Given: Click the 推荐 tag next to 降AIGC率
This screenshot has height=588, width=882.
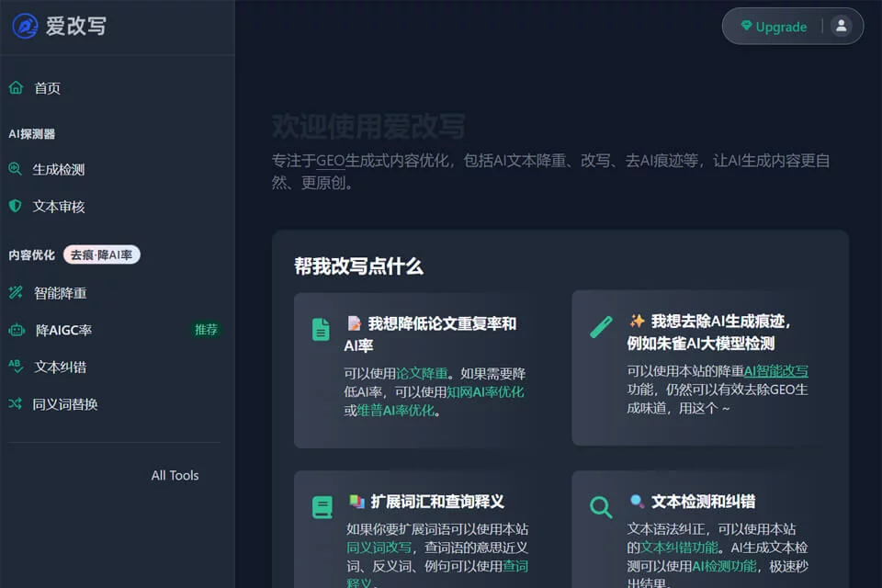Looking at the screenshot, I should click(206, 330).
